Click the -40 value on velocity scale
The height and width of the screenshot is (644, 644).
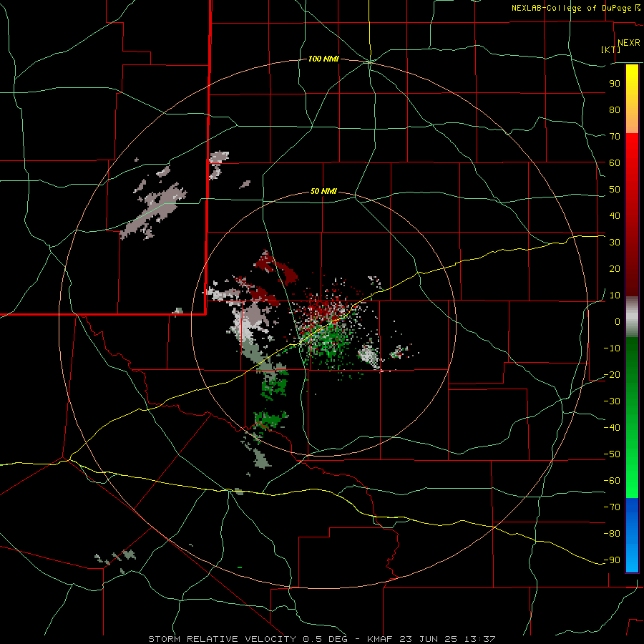coord(612,428)
